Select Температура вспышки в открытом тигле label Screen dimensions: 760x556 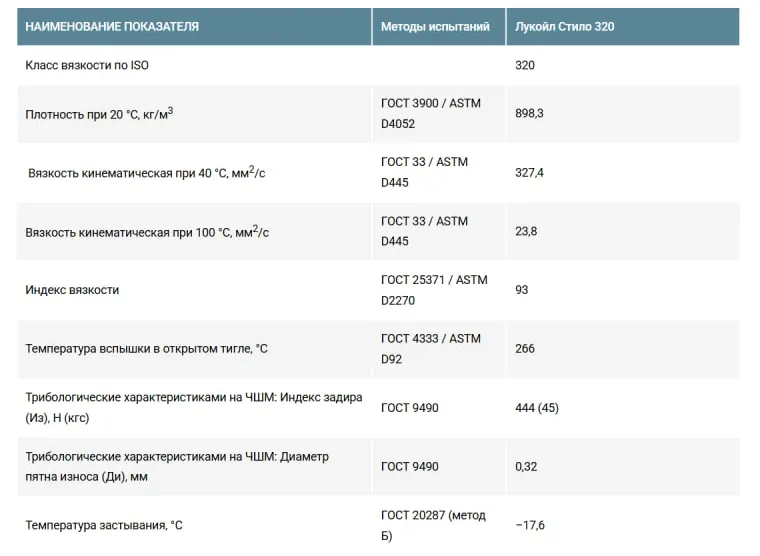tap(146, 349)
